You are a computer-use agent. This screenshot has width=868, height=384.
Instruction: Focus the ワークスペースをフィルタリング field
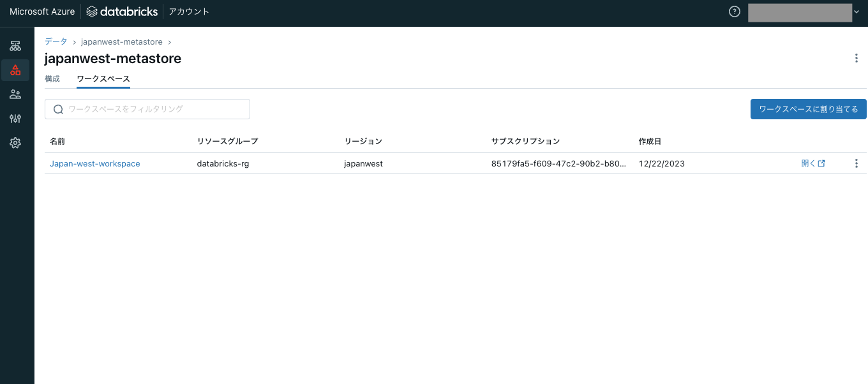coord(147,109)
